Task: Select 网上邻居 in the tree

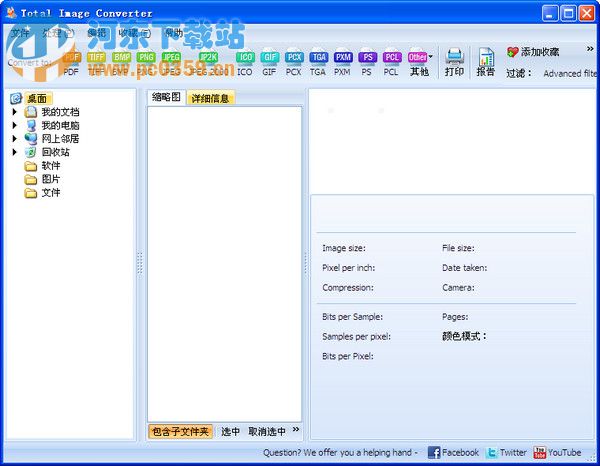Action: [x=60, y=138]
